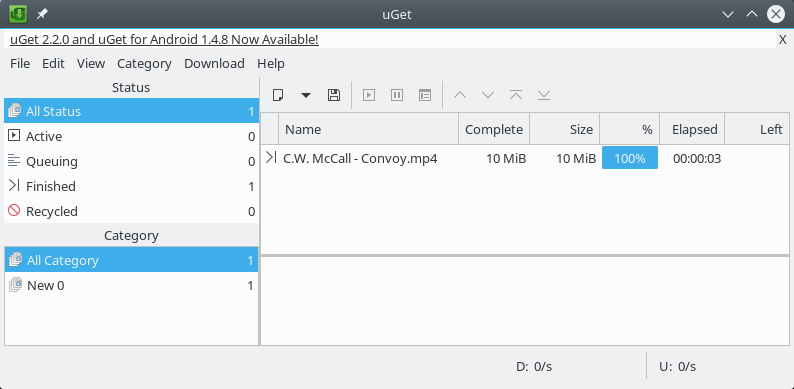Image resolution: width=794 pixels, height=389 pixels.
Task: Click the Name column header
Action: (369, 129)
